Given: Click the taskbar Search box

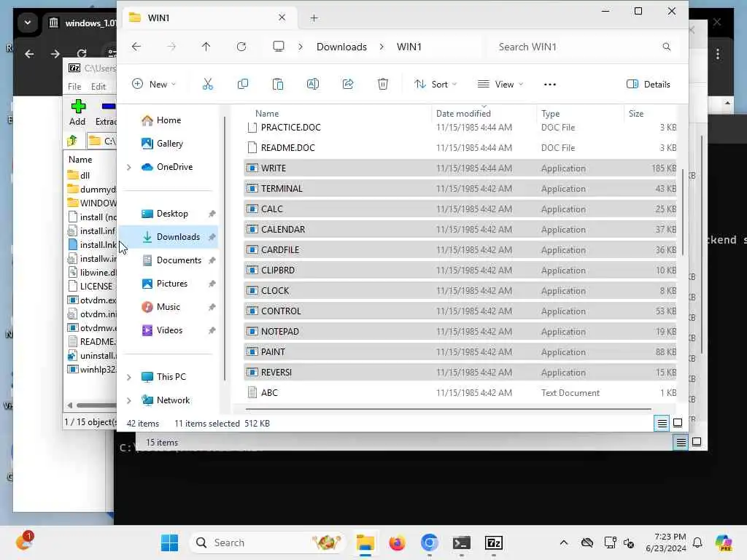Looking at the screenshot, I should click(x=267, y=542).
